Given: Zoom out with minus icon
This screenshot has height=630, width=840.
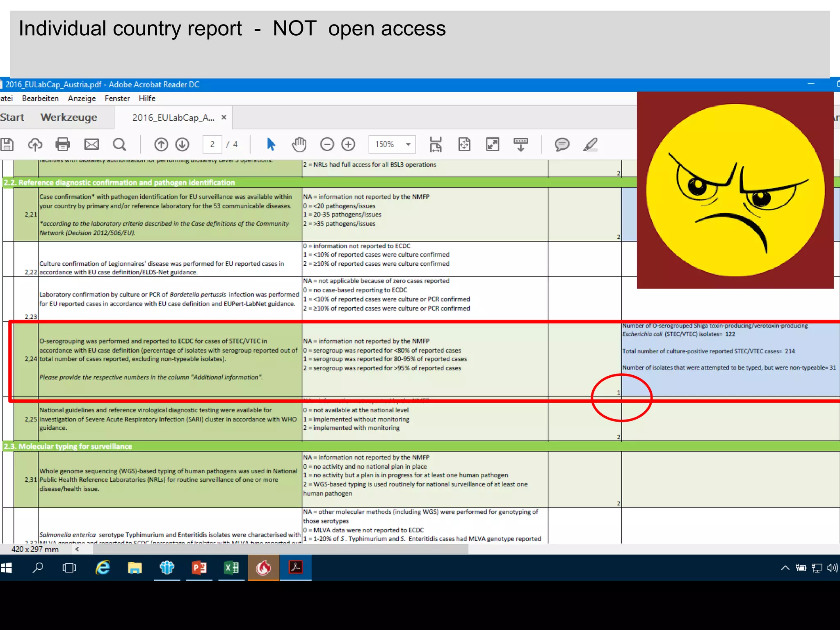Looking at the screenshot, I should point(327,144).
